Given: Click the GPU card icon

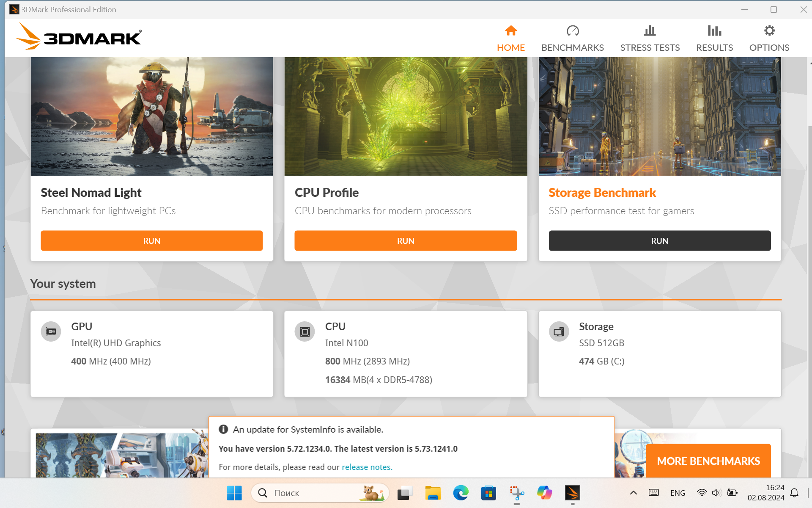Looking at the screenshot, I should point(51,331).
